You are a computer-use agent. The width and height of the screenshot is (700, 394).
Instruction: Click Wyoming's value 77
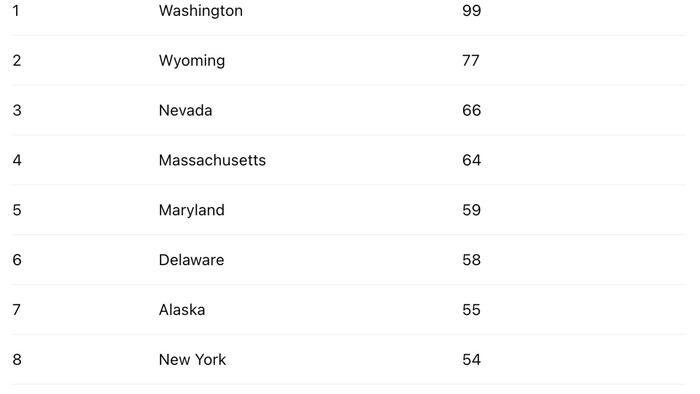click(471, 61)
